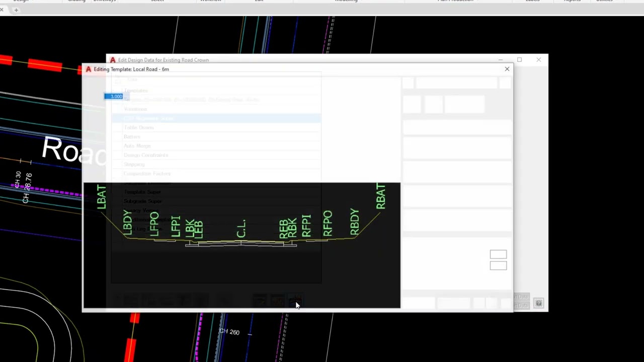Select the Auto Merge row
The image size is (644, 362).
216,146
